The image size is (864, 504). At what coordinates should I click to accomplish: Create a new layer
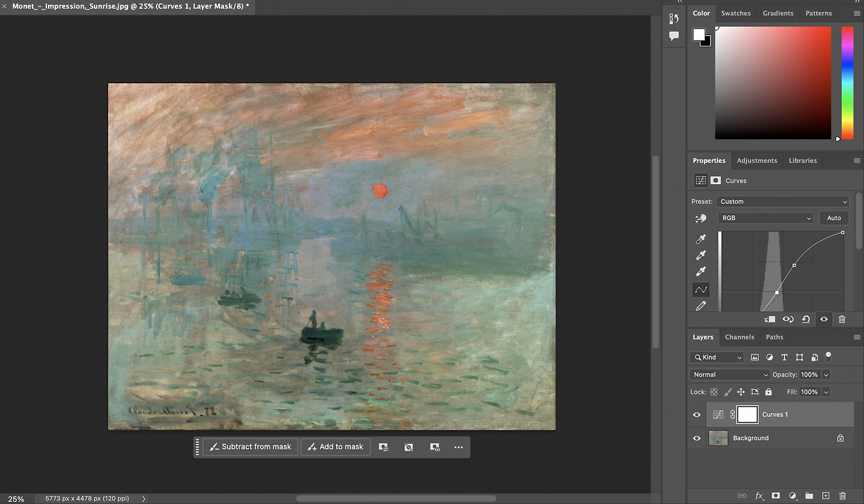[826, 496]
